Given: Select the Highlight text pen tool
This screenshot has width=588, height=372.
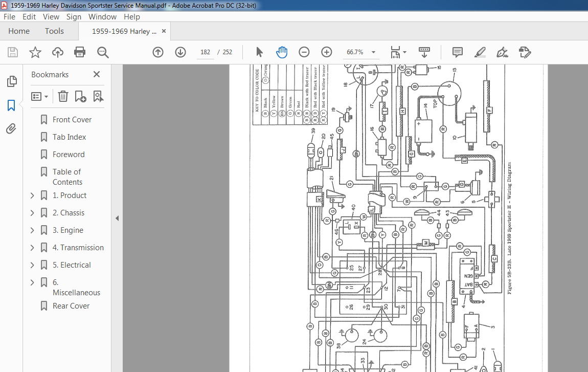Looking at the screenshot, I should [480, 52].
